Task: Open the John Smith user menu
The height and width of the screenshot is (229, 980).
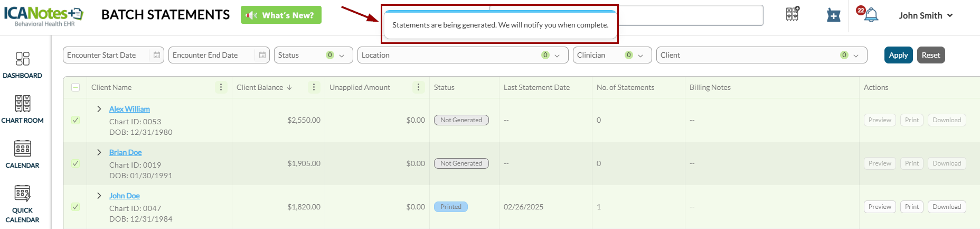Action: click(926, 15)
